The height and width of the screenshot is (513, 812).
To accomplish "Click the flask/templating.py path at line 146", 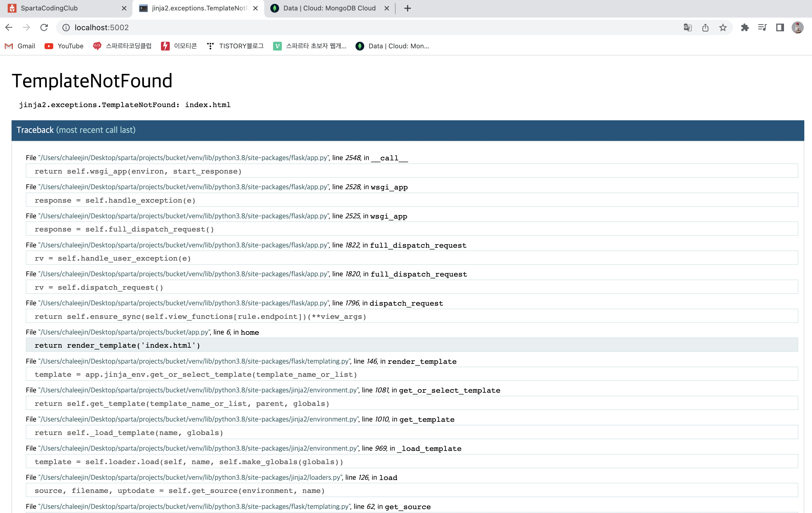I will [194, 361].
